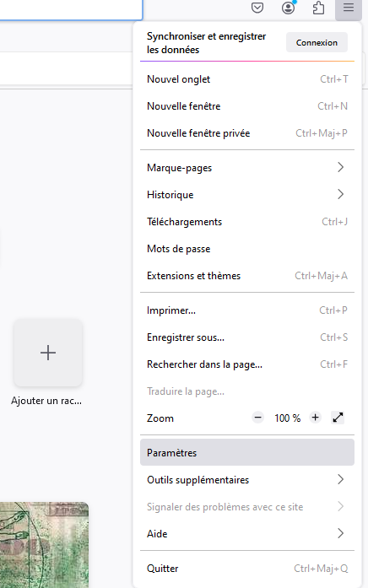Increase zoom with the plus icon
Viewport: 368px width, 588px height.
(x=315, y=418)
